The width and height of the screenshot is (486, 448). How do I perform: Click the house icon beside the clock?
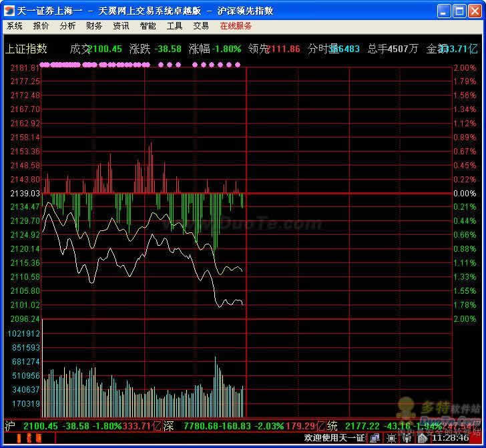pos(422,438)
